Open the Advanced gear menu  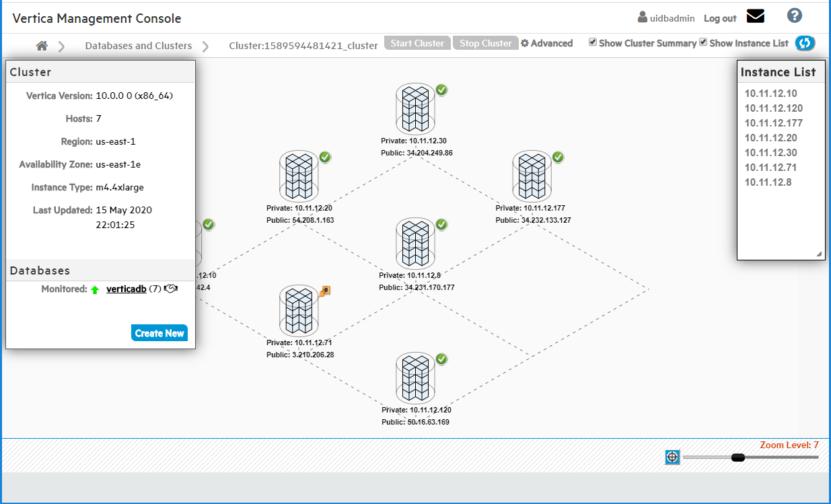click(x=546, y=43)
